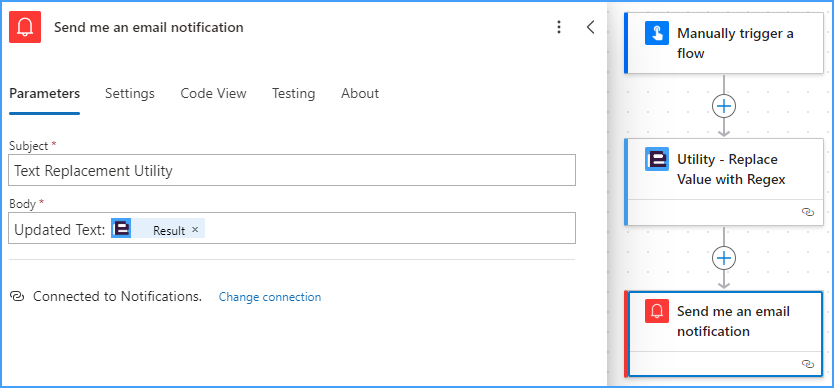This screenshot has width=834, height=388.
Task: Add a step after the manual trigger
Action: (724, 106)
